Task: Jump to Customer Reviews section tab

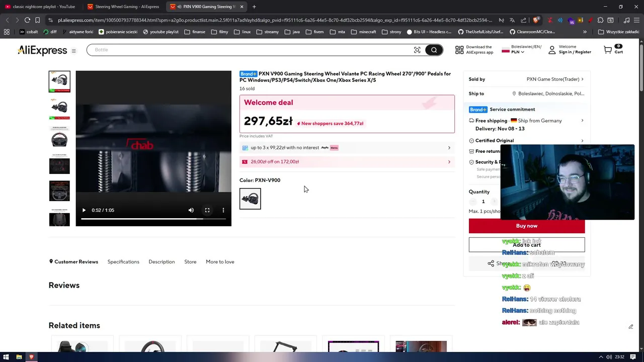Action: [73, 262]
